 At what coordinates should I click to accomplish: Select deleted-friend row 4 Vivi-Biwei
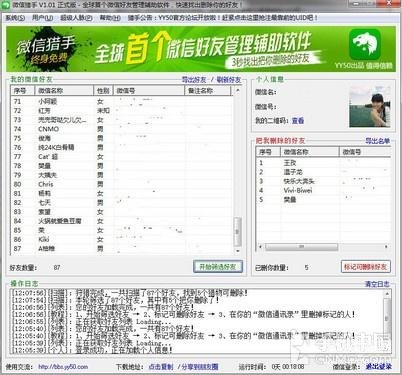[x=323, y=190]
